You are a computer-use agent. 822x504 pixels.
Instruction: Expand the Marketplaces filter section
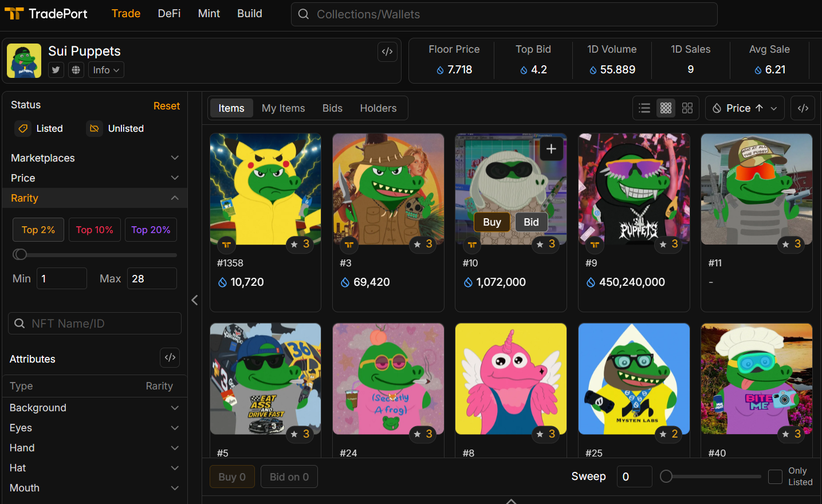point(95,158)
